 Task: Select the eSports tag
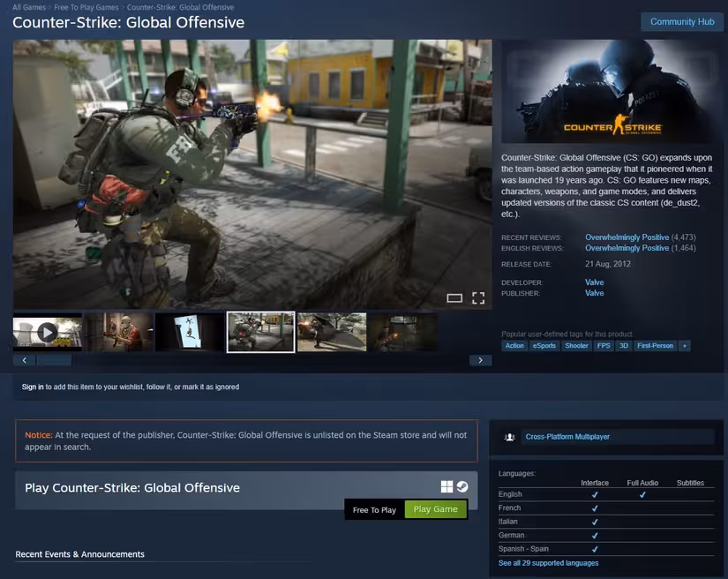pyautogui.click(x=544, y=346)
